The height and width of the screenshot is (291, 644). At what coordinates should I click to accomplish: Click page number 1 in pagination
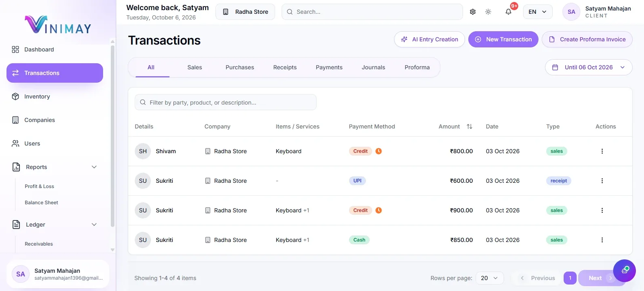coord(570,278)
